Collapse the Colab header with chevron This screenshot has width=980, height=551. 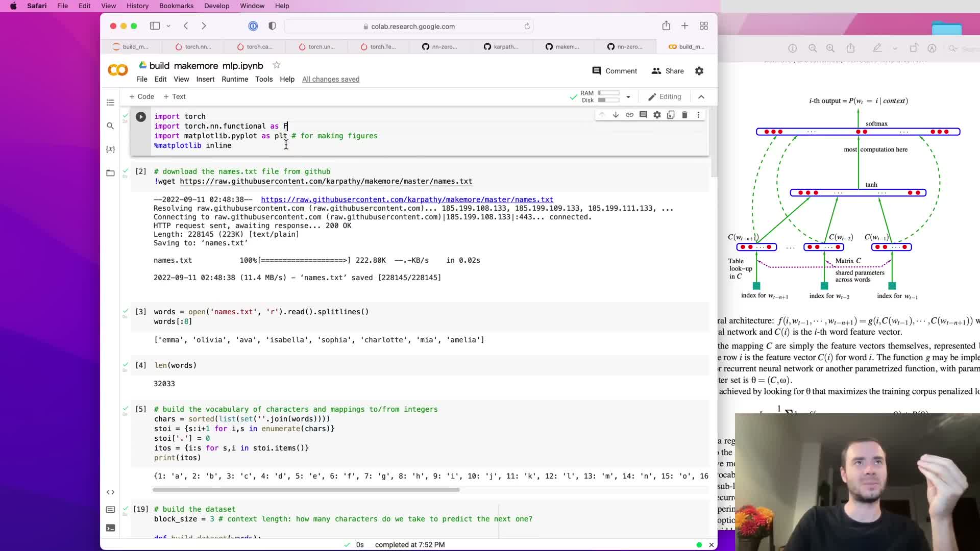click(701, 96)
